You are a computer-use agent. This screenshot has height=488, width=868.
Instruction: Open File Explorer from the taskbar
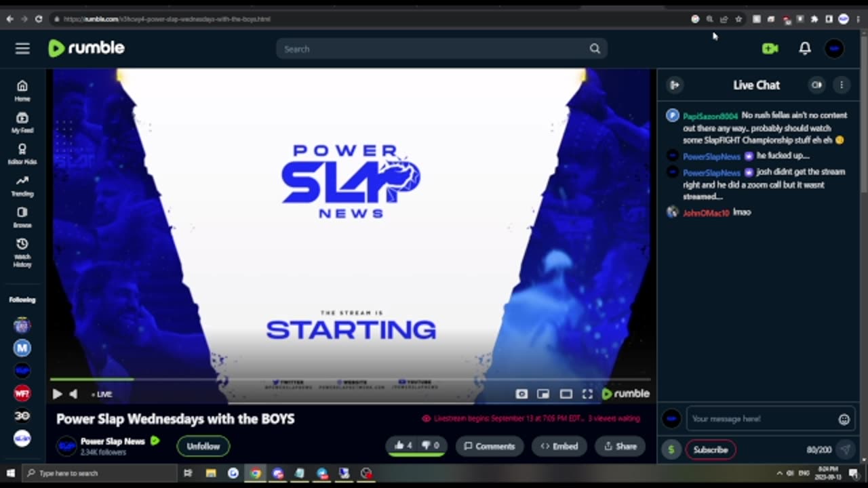tap(211, 473)
